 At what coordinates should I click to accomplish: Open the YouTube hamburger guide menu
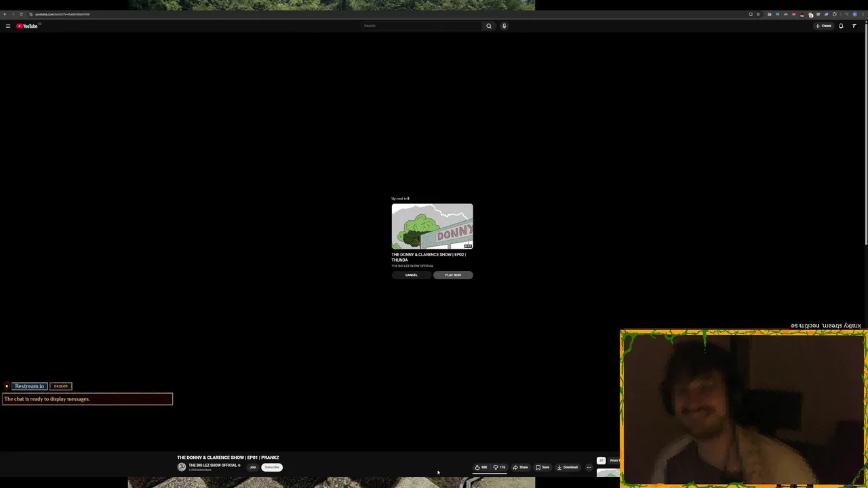(8, 26)
